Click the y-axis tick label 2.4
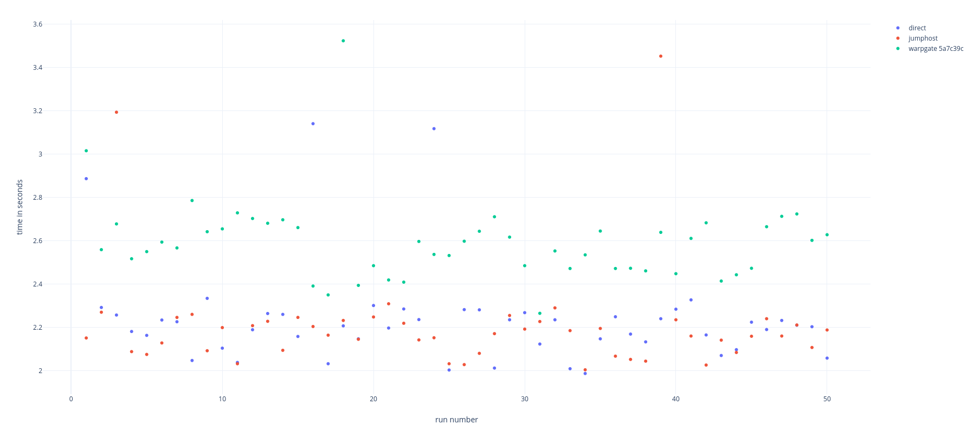The width and height of the screenshot is (980, 424). click(37, 284)
